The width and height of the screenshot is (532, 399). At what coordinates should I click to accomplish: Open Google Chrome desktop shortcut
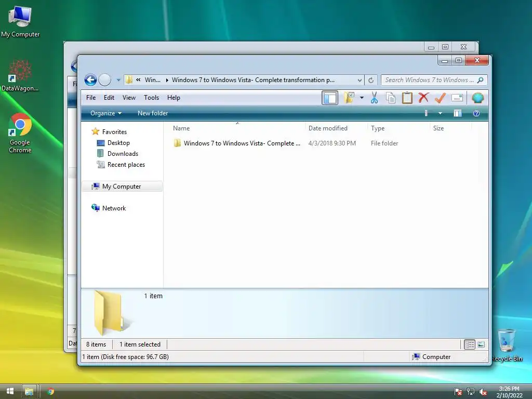tap(20, 134)
